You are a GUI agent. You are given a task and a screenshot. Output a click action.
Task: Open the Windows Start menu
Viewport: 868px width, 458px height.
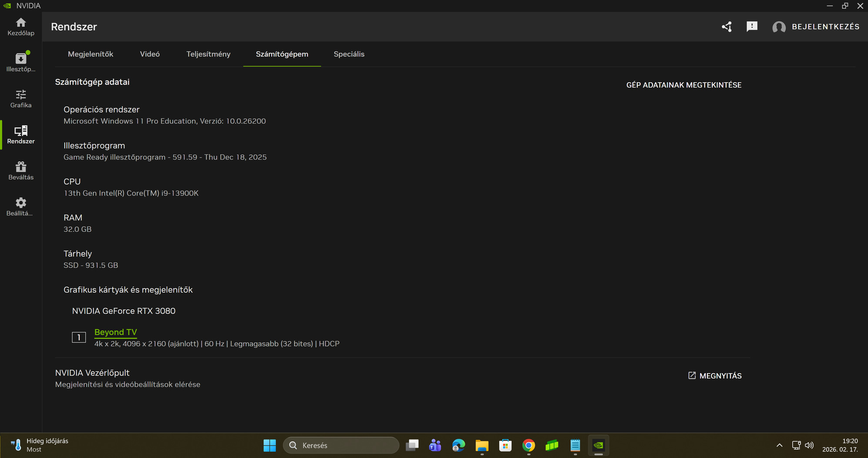pos(269,445)
